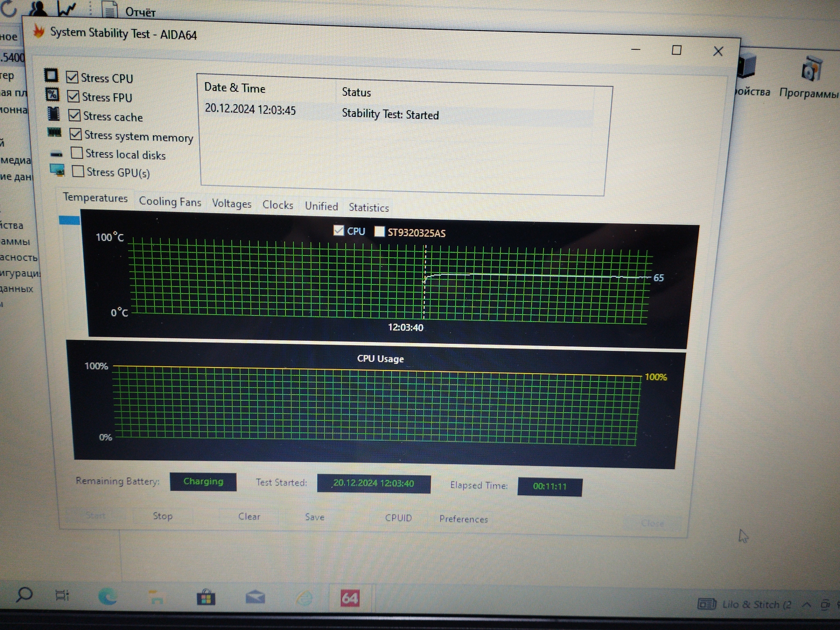Click the Lilo & Stitch news widget

(744, 604)
